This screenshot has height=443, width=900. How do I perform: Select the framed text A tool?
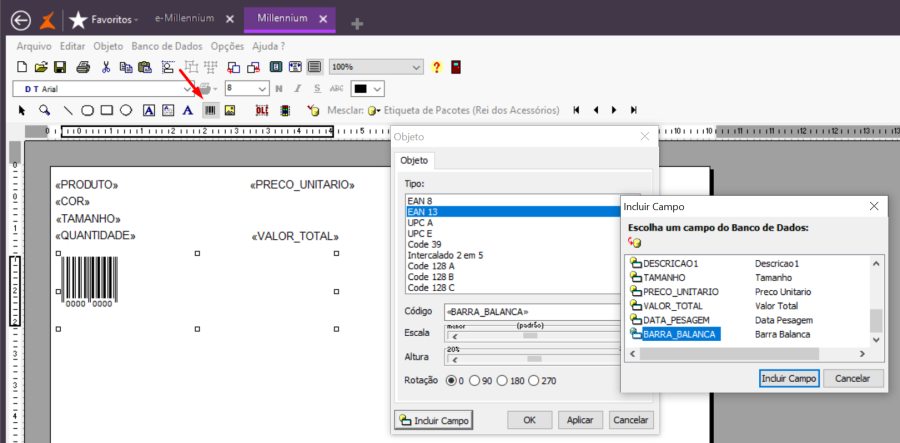point(149,110)
